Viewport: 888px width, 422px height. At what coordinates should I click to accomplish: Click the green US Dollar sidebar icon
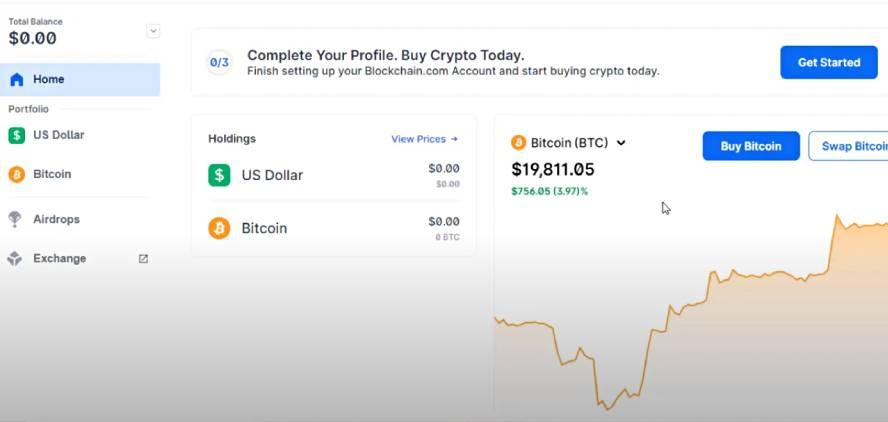click(16, 135)
